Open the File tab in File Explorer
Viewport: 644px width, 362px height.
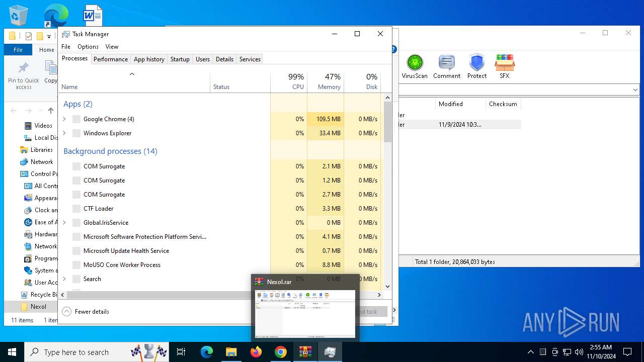coord(18,50)
